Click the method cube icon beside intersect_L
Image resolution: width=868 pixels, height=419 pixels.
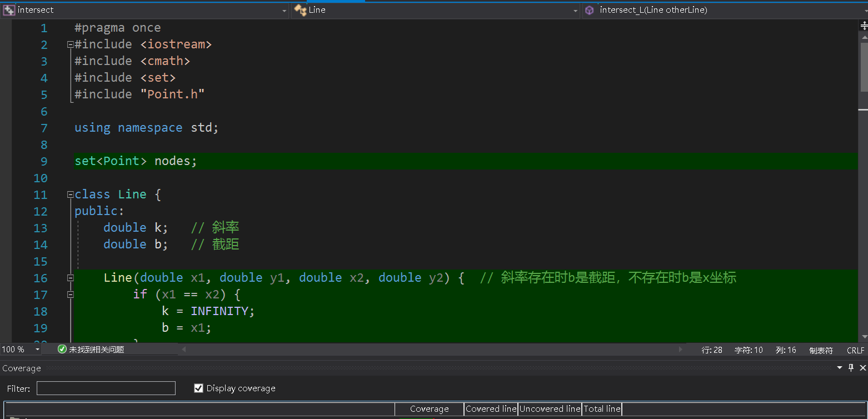tap(590, 10)
